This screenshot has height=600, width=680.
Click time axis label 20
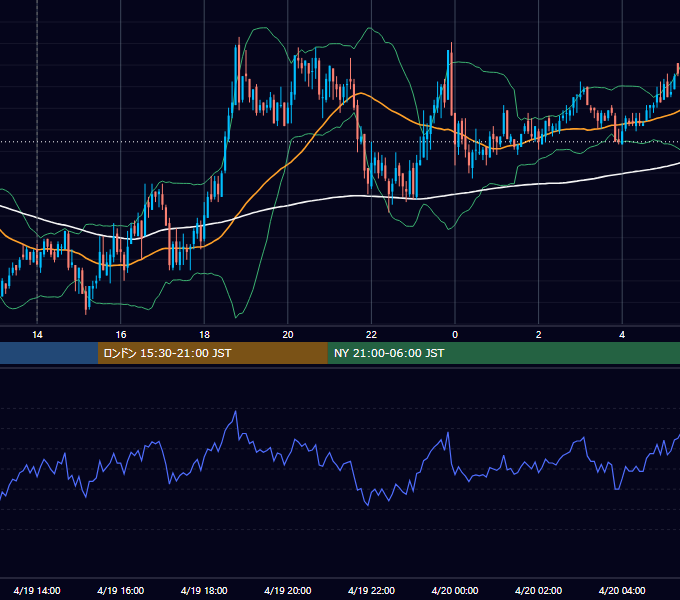click(x=288, y=335)
